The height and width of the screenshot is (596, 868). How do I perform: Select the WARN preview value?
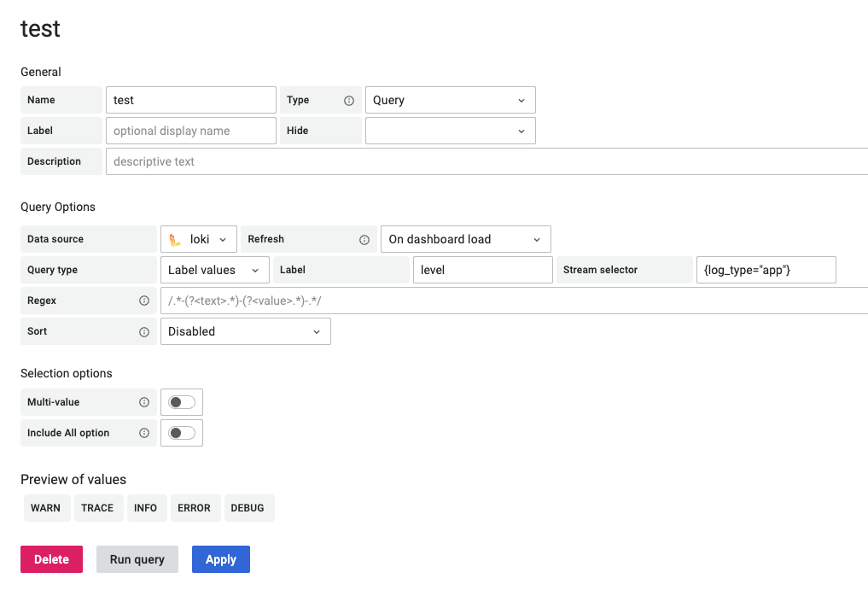pyautogui.click(x=46, y=508)
